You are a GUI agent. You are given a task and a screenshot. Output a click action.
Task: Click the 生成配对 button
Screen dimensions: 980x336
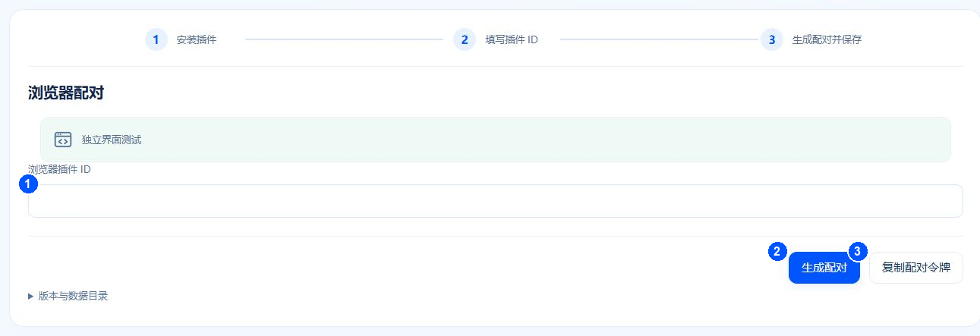point(824,268)
